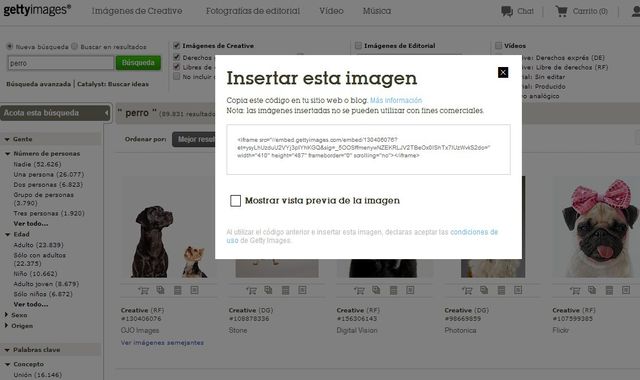Viewport: 640px width, 380px height.
Task: Open Imágenes de Creative in the top navigation
Action: coord(137,11)
